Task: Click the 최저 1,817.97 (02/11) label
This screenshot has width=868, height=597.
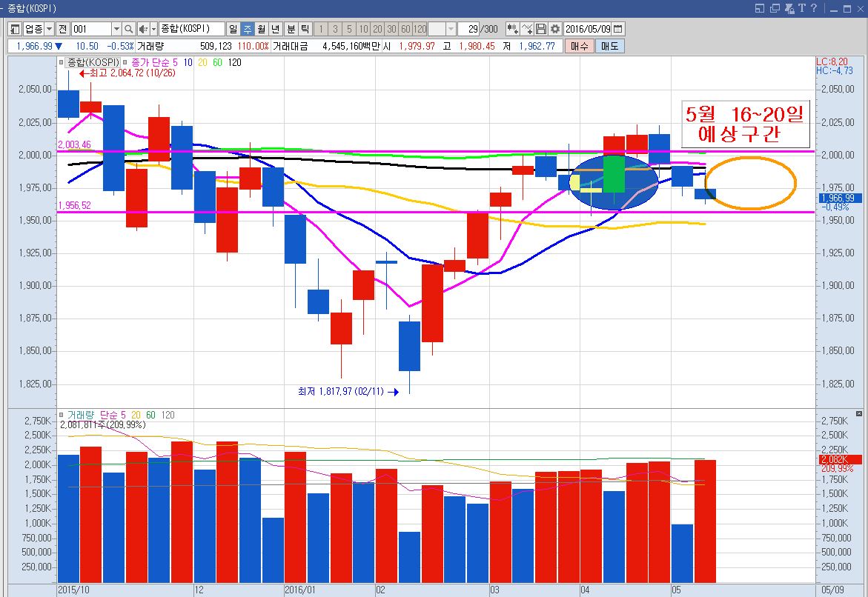Action: pyautogui.click(x=348, y=392)
